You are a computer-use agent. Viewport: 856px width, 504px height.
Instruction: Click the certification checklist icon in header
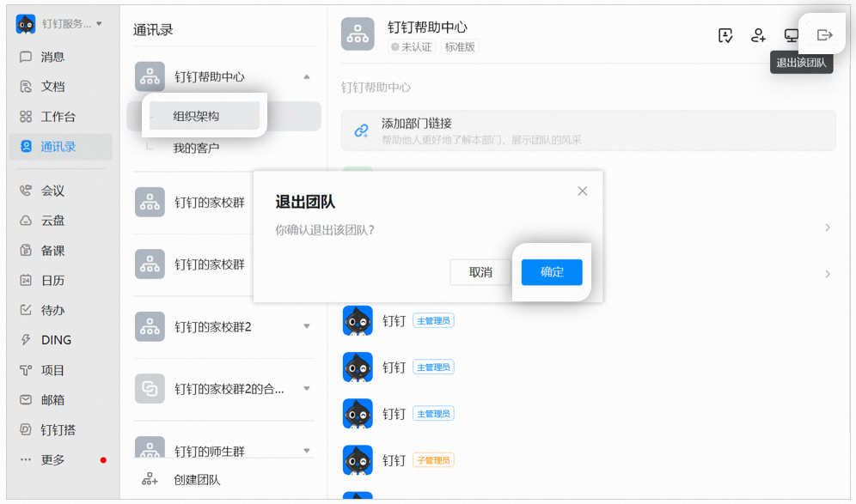coord(725,35)
